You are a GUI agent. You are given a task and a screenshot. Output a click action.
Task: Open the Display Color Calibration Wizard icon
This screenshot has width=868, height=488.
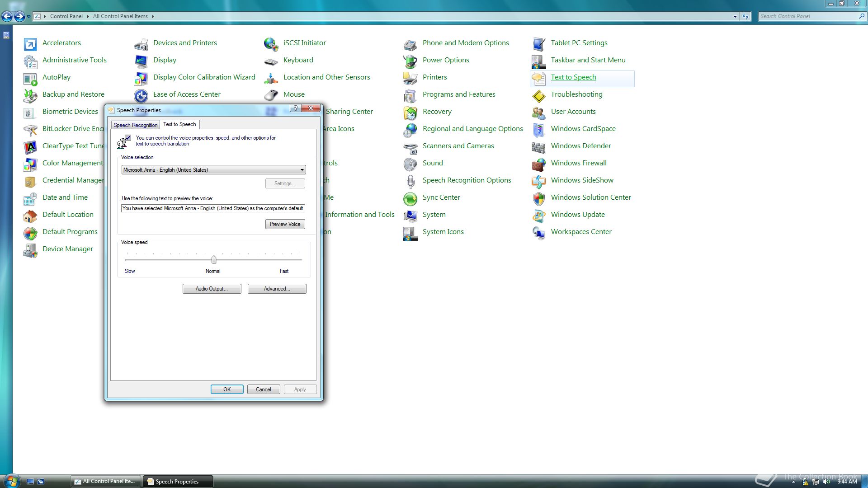[x=141, y=78]
